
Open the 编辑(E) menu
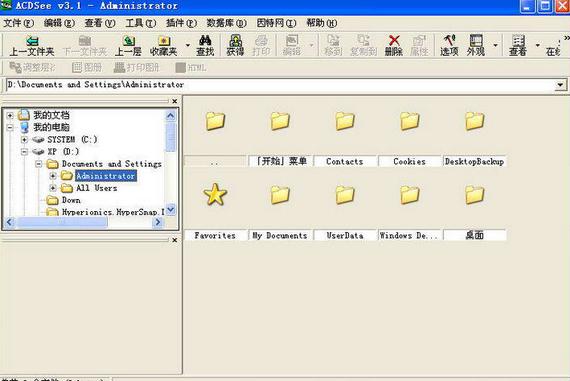tap(59, 23)
